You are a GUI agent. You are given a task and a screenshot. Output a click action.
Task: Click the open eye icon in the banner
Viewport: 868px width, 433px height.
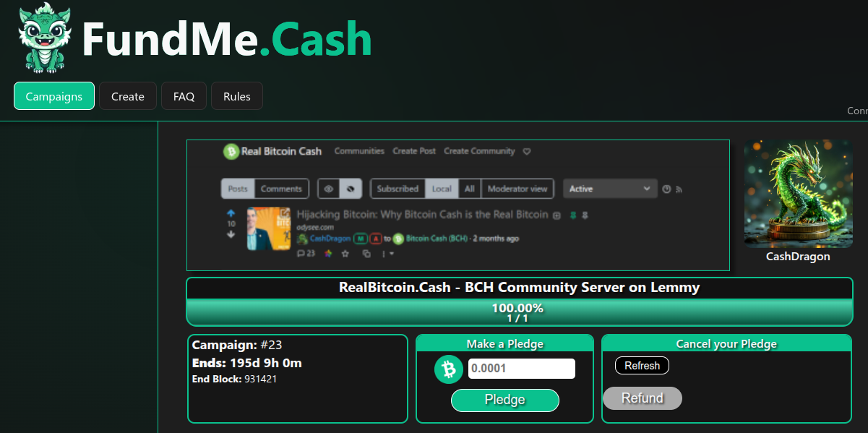[329, 189]
